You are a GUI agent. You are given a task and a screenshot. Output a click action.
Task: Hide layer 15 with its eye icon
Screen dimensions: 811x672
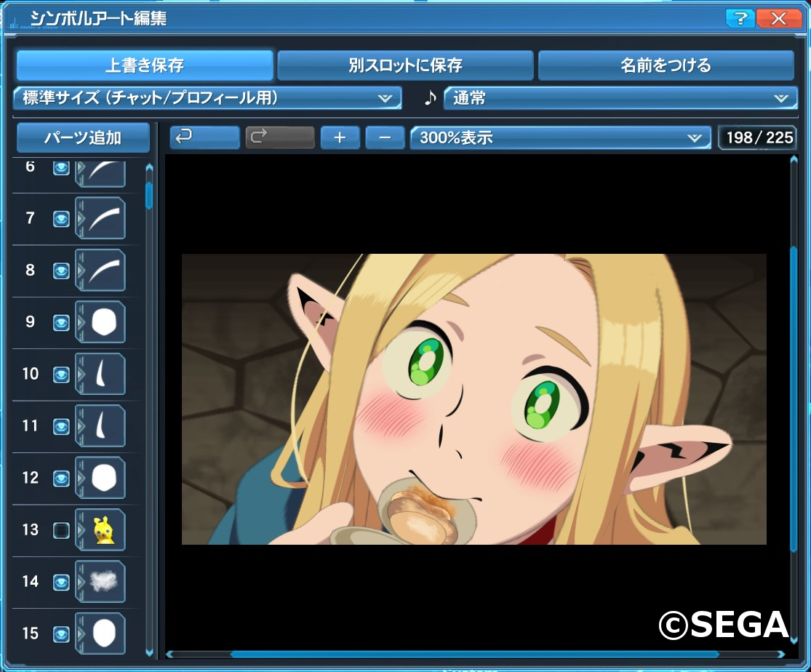point(61,634)
